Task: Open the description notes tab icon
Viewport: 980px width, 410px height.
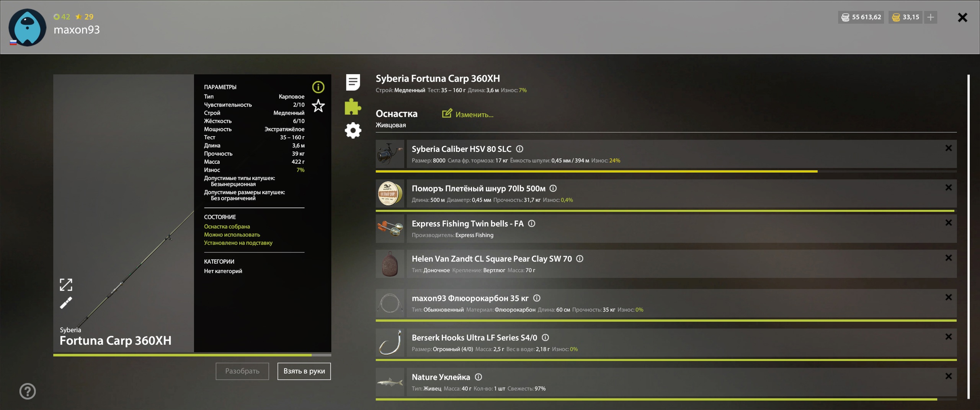Action: 353,82
